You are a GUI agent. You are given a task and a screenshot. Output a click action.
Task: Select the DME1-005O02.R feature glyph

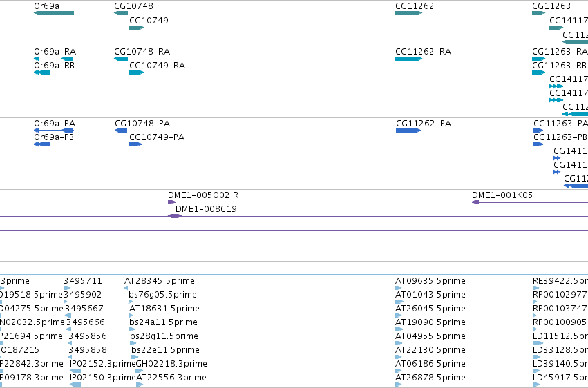click(171, 202)
